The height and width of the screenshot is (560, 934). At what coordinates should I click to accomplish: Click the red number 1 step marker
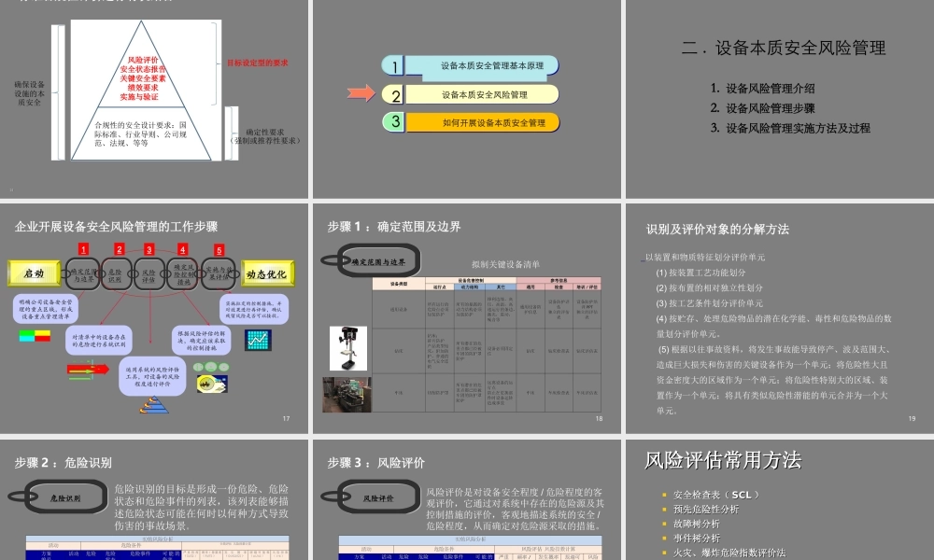tap(83, 249)
